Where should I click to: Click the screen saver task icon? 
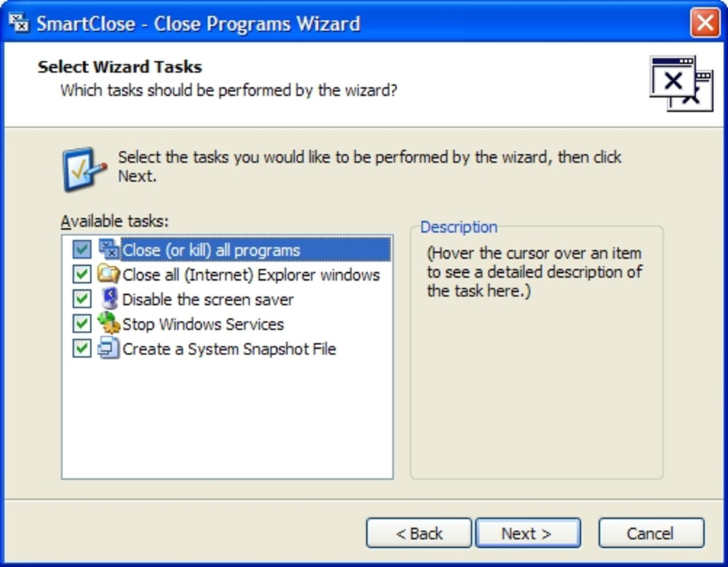(110, 299)
